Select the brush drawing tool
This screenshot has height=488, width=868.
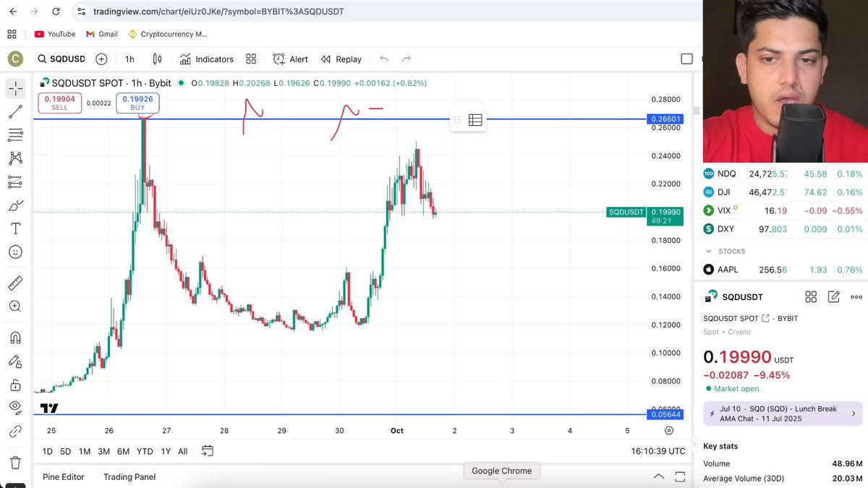(x=15, y=206)
